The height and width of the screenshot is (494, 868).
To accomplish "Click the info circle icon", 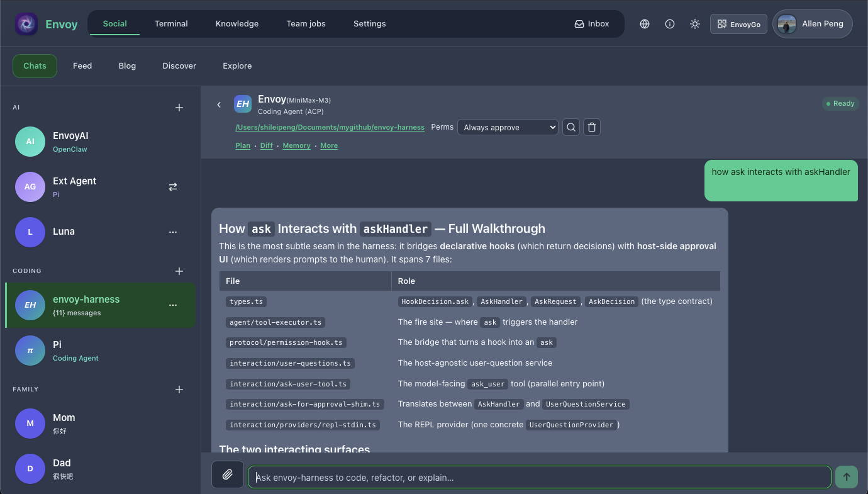I will (x=670, y=24).
